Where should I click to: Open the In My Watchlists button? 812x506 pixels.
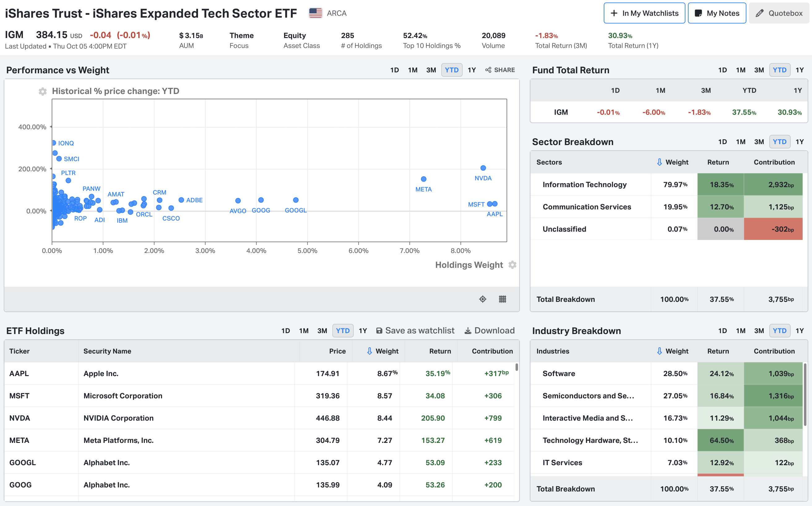tap(644, 13)
